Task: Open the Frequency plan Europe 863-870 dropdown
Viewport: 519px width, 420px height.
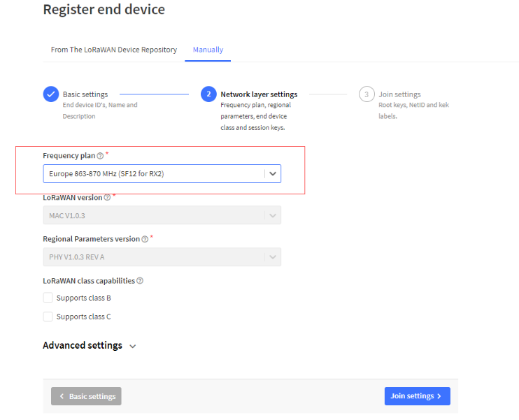Action: point(162,173)
